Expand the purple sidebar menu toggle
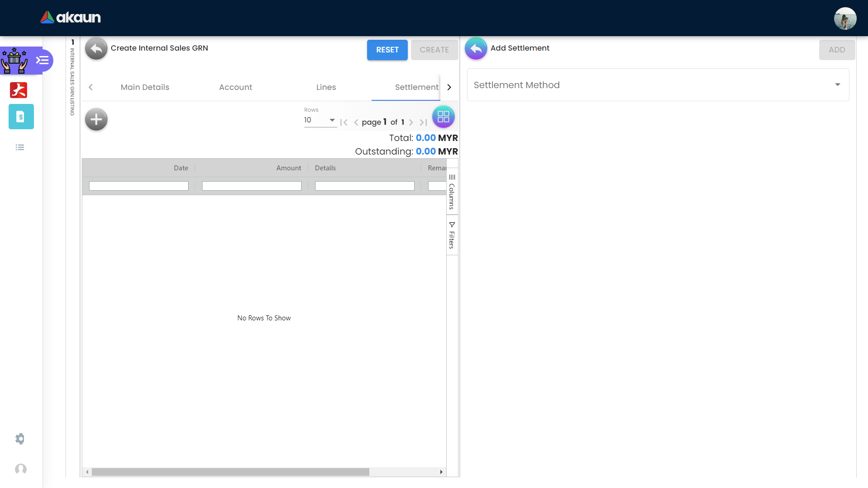This screenshot has height=488, width=868. [42, 61]
